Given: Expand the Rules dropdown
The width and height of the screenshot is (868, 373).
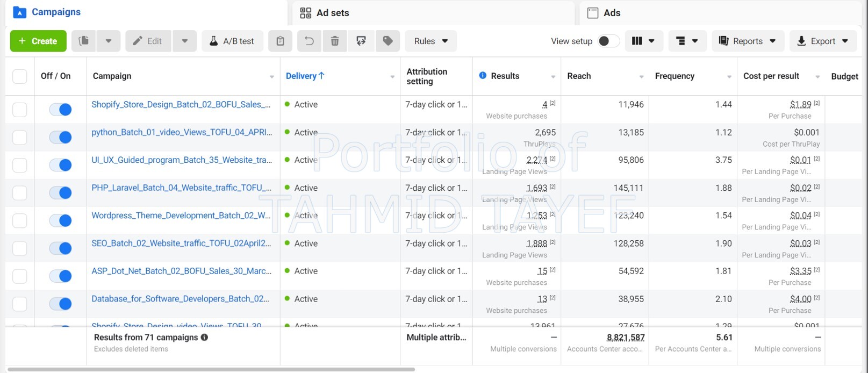Looking at the screenshot, I should pos(431,41).
